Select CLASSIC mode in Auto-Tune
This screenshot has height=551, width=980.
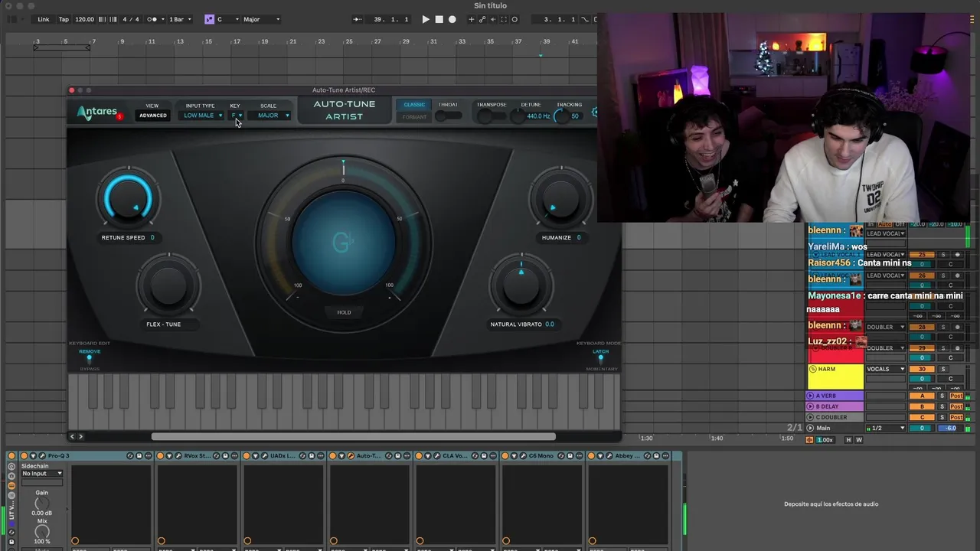pyautogui.click(x=414, y=105)
